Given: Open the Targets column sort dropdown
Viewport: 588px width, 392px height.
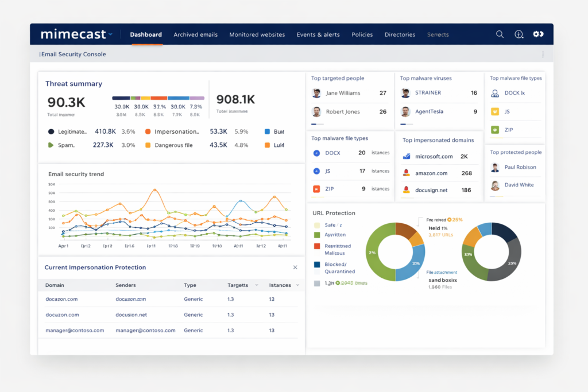Looking at the screenshot, I should click(256, 285).
